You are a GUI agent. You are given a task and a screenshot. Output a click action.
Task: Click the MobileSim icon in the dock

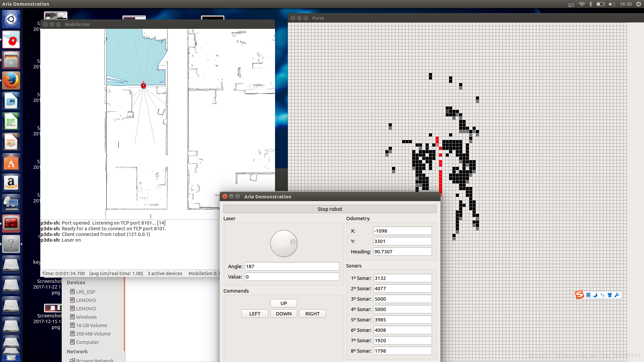11,40
